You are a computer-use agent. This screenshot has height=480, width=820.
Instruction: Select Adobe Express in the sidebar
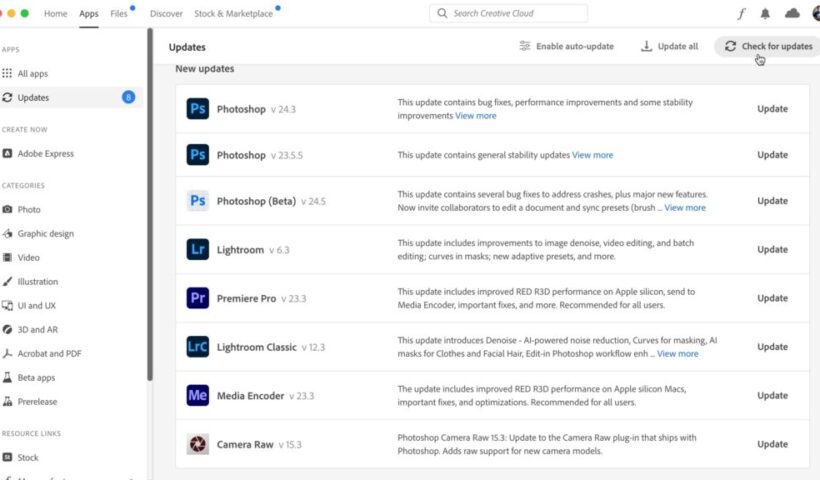click(45, 154)
